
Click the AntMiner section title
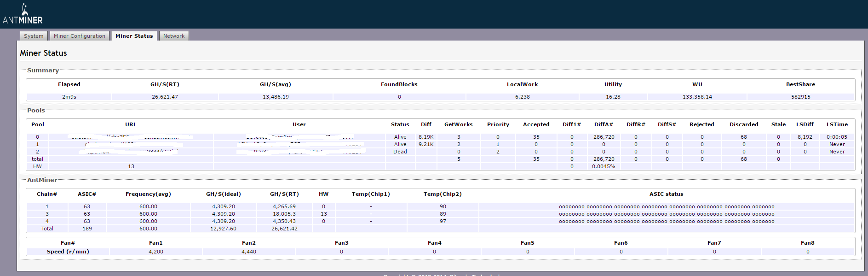(x=42, y=180)
